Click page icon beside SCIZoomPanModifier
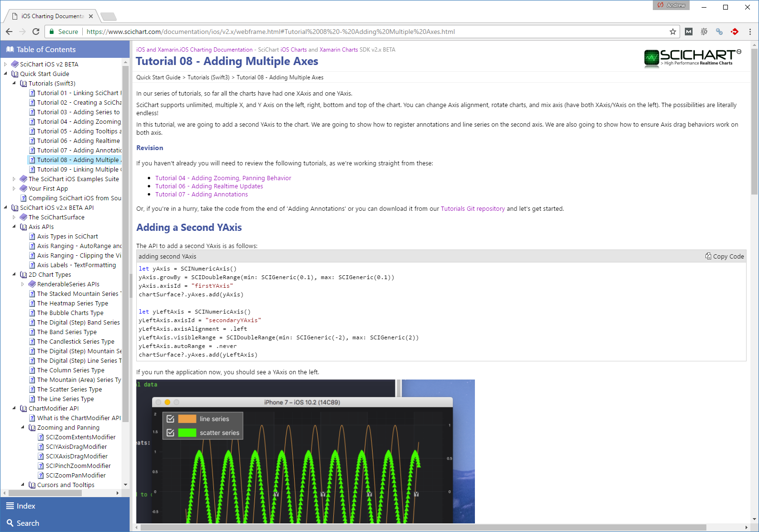759x532 pixels. [x=41, y=475]
